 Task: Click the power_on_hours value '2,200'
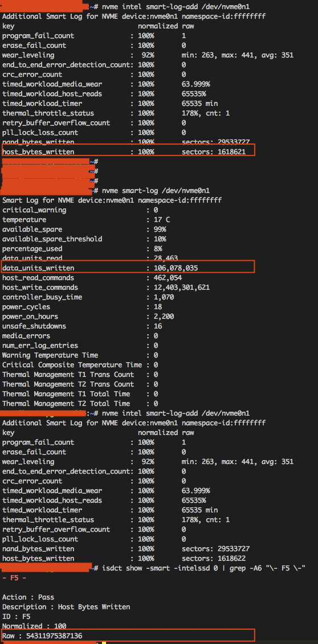pyautogui.click(x=164, y=316)
